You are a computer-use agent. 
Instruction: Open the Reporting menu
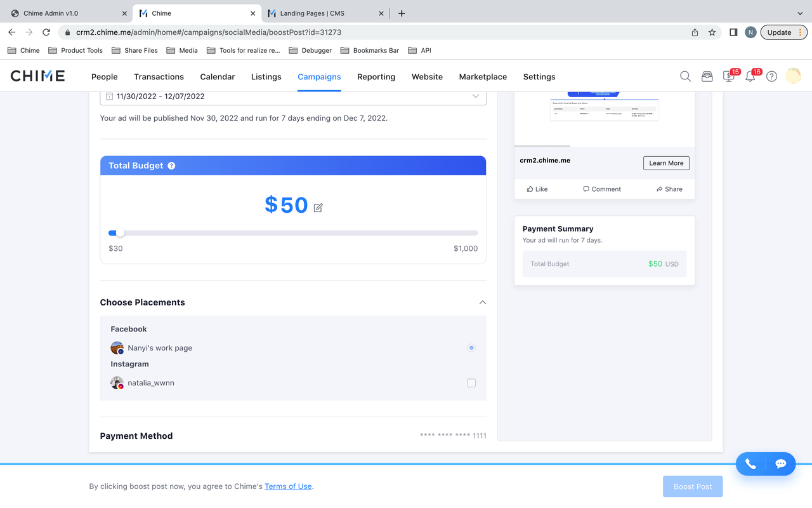click(x=376, y=77)
